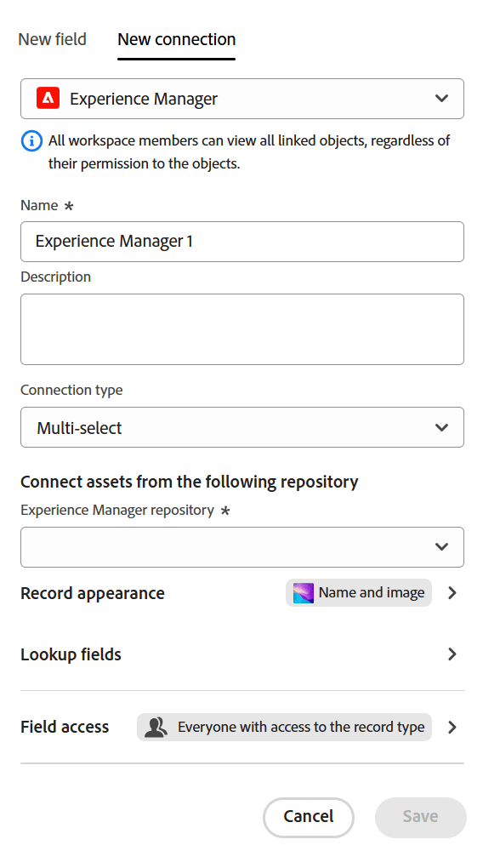Expand Record appearance with its chevron
Screen dimensions: 483x868
(x=452, y=593)
